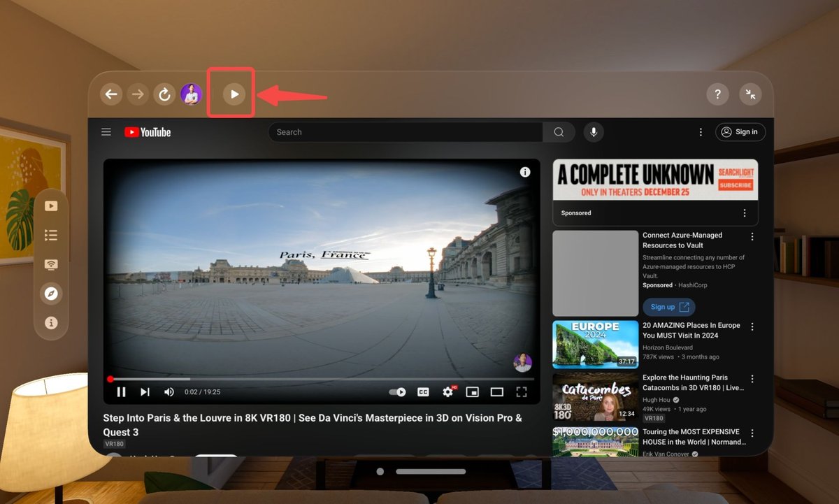Select the video player icon in the left sidebar
This screenshot has height=504, width=839.
(x=51, y=206)
